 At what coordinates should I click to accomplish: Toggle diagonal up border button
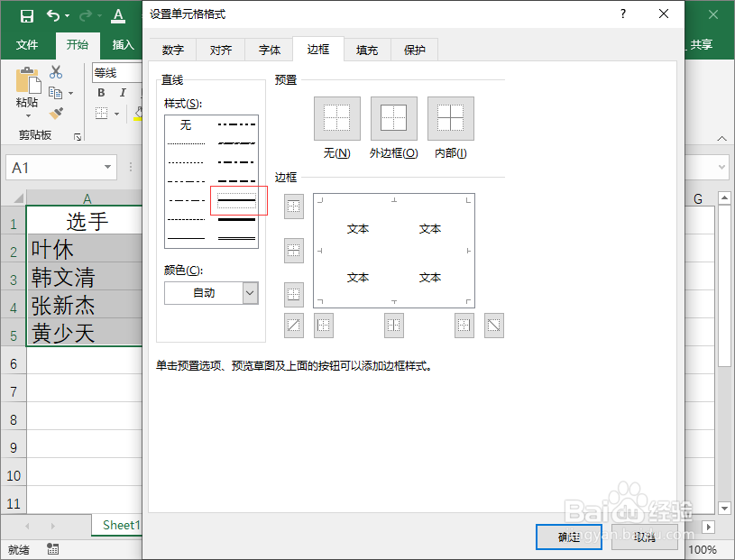[x=294, y=326]
